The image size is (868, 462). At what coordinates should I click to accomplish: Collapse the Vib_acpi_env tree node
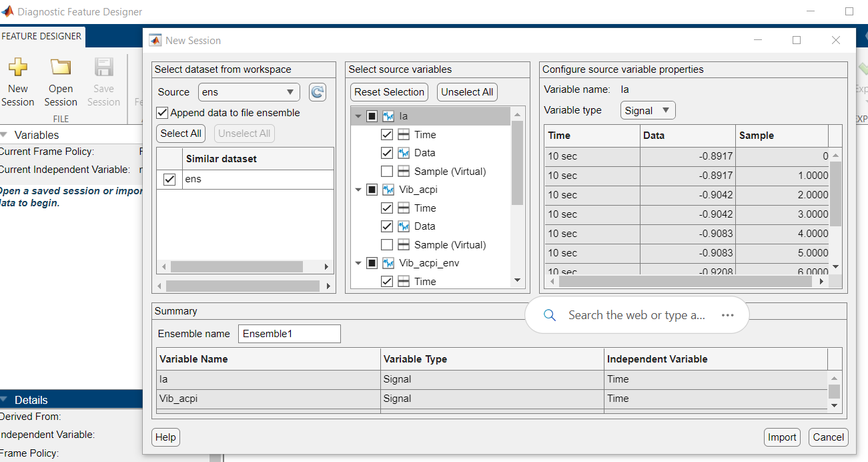[358, 263]
